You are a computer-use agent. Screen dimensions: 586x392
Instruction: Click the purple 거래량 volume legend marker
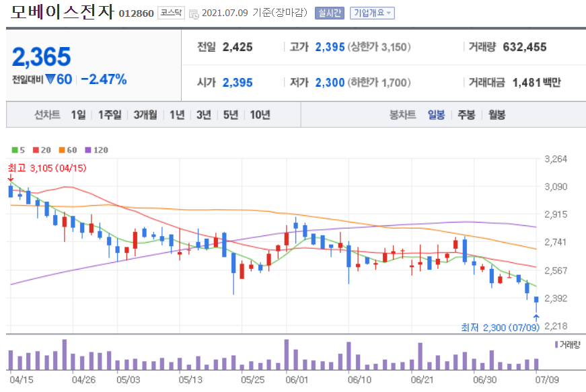pyautogui.click(x=556, y=344)
